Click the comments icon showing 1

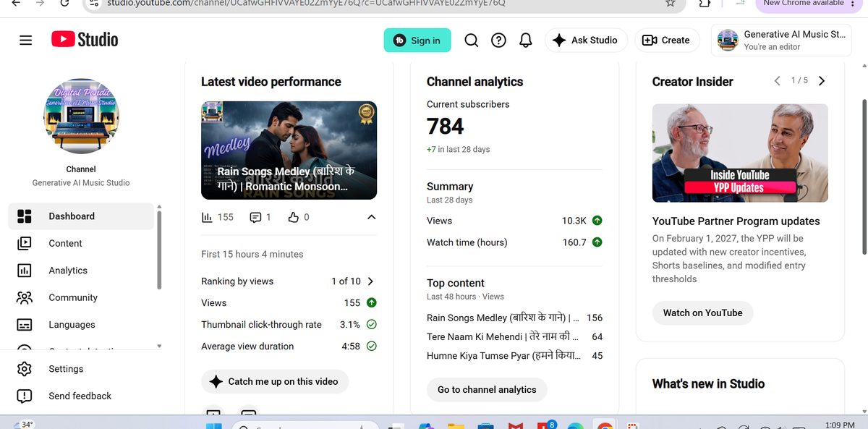tap(255, 217)
